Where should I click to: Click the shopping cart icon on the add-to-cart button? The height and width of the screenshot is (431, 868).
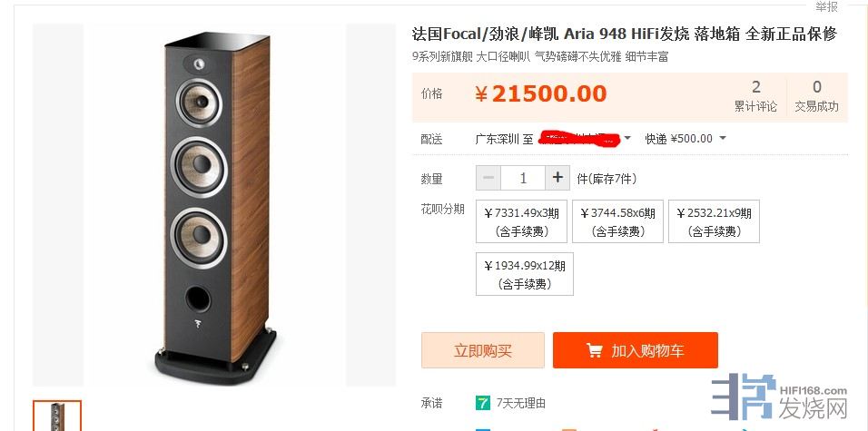(x=594, y=350)
